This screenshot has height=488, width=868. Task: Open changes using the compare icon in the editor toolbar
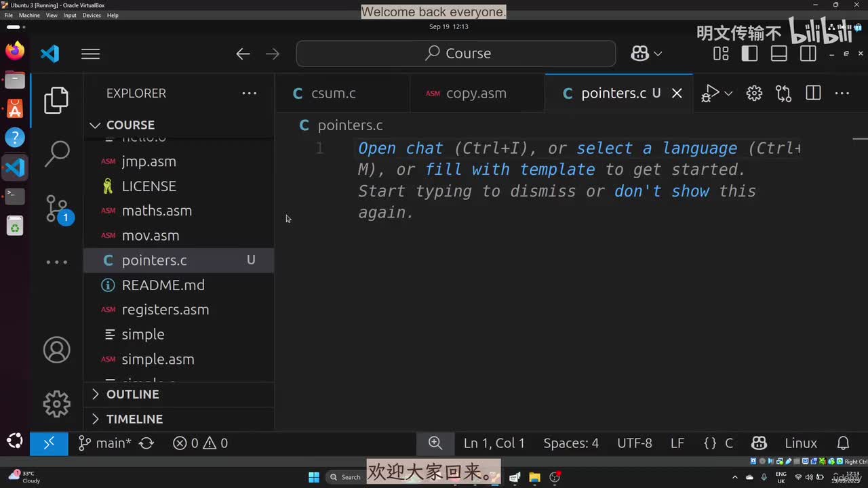click(784, 94)
